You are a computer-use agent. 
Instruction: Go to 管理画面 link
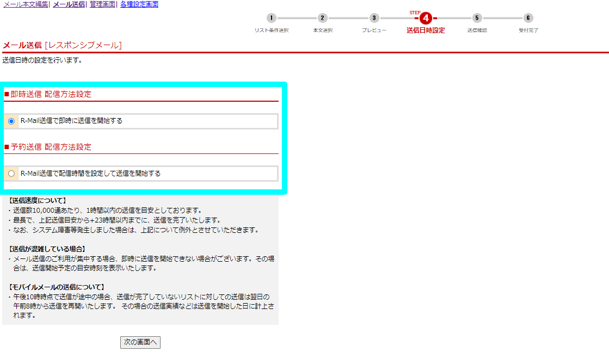pos(102,4)
